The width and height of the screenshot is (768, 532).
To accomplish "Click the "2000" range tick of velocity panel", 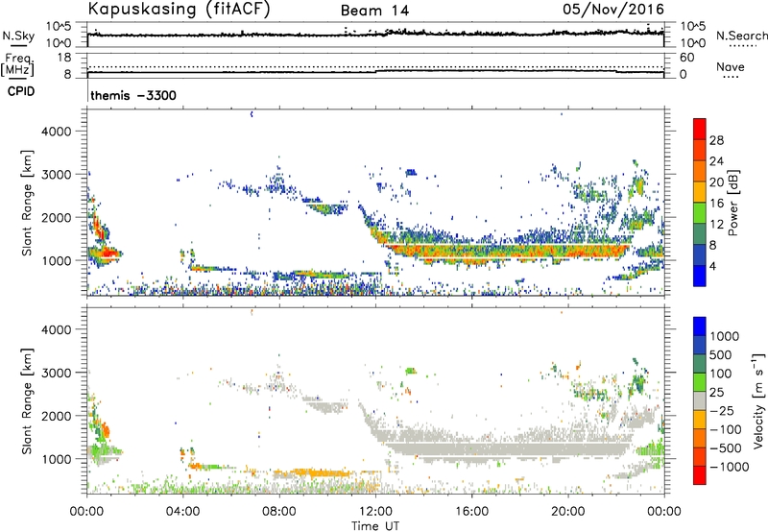I will pos(57,416).
